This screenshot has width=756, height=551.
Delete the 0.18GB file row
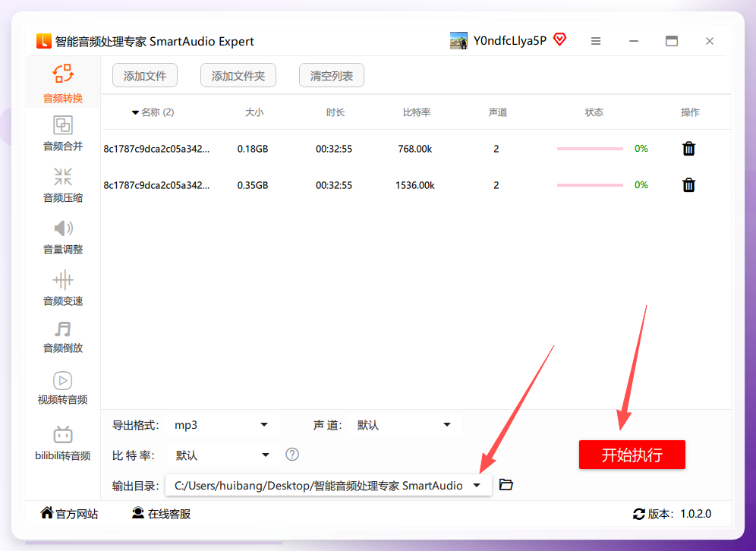coord(688,149)
